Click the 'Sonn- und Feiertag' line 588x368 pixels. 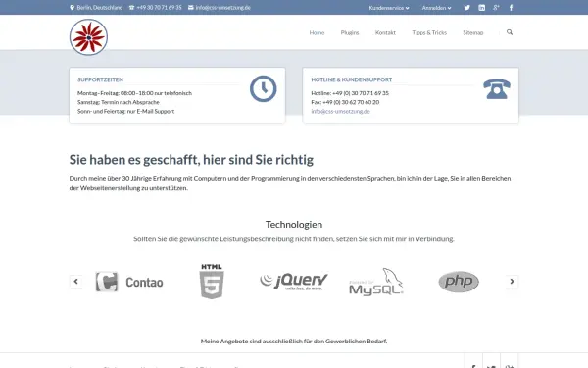[x=126, y=111]
